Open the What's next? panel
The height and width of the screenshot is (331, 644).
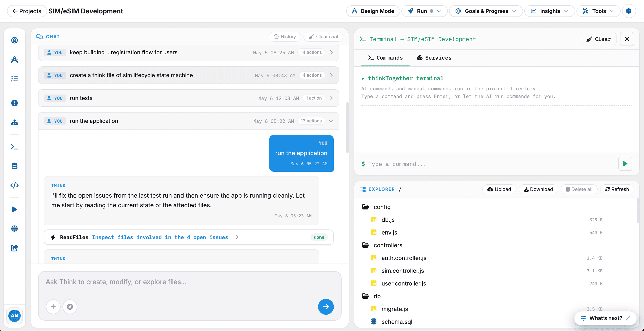coord(606,318)
